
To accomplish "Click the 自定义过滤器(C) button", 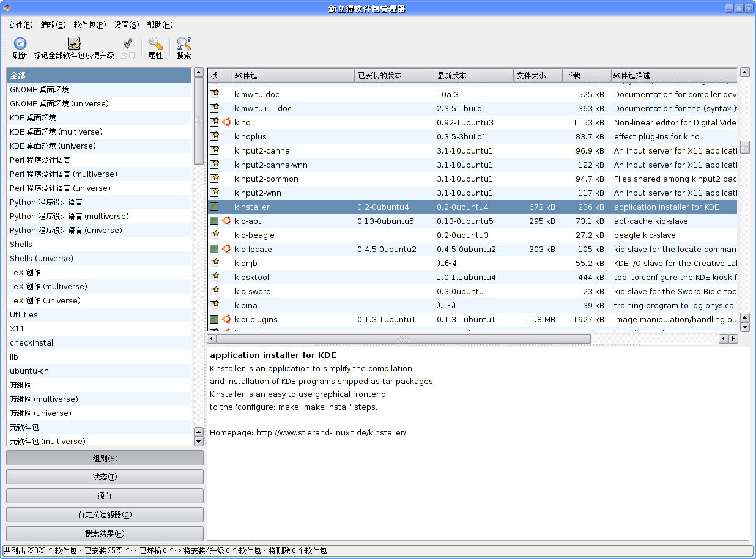I will pos(105,515).
